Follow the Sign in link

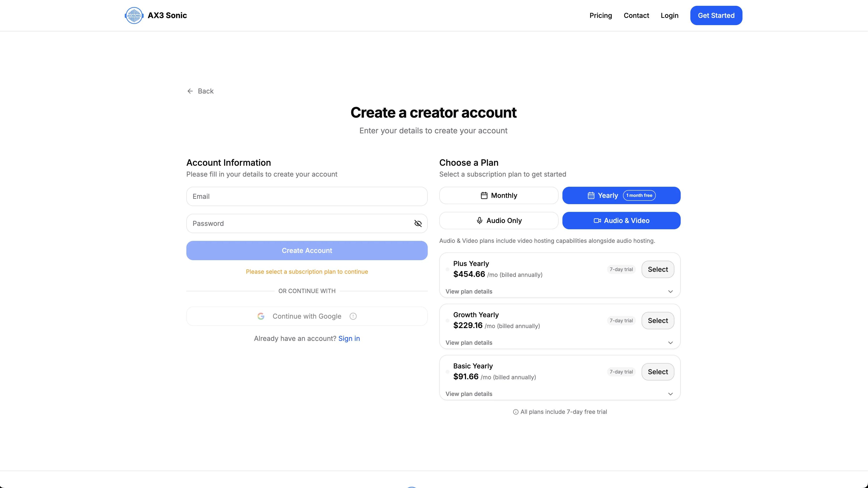pyautogui.click(x=349, y=339)
